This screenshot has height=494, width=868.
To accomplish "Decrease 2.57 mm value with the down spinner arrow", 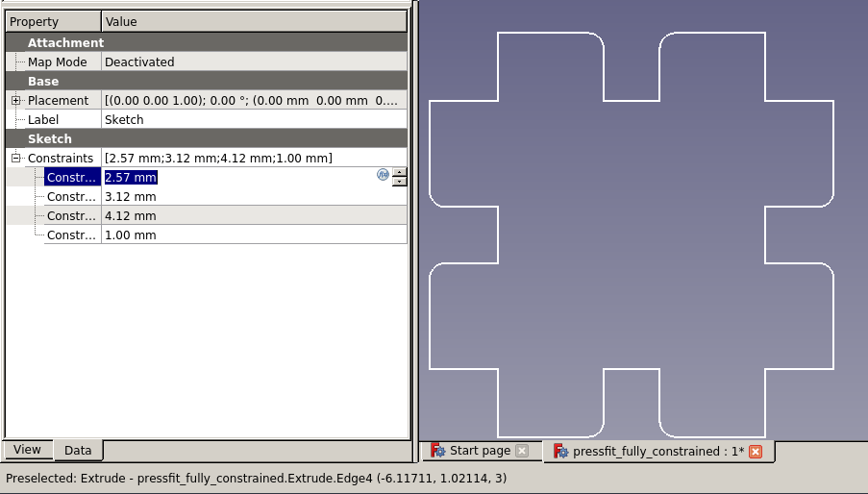I will coord(399,182).
